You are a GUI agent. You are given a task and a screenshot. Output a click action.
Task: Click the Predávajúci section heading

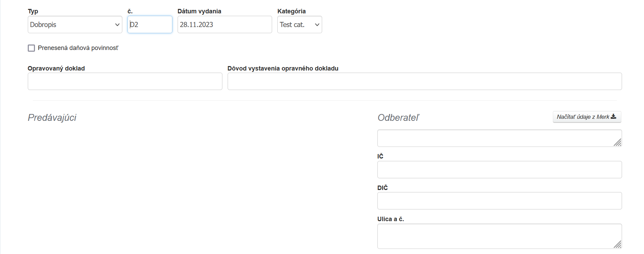(x=52, y=118)
